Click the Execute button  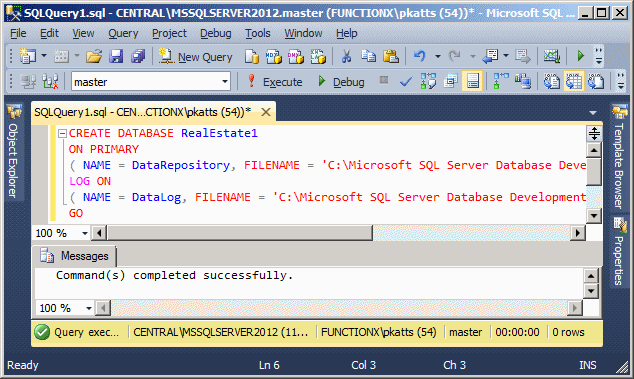pos(275,82)
